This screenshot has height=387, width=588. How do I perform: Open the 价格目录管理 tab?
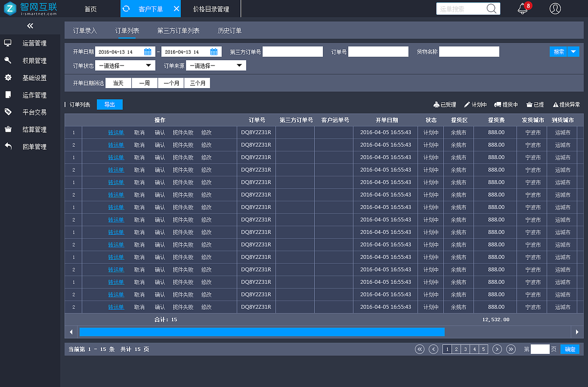(211, 9)
